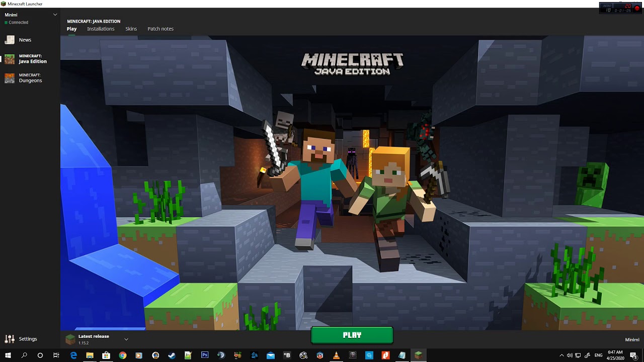Switch to the Skins tab
The height and width of the screenshot is (362, 644).
(131, 29)
